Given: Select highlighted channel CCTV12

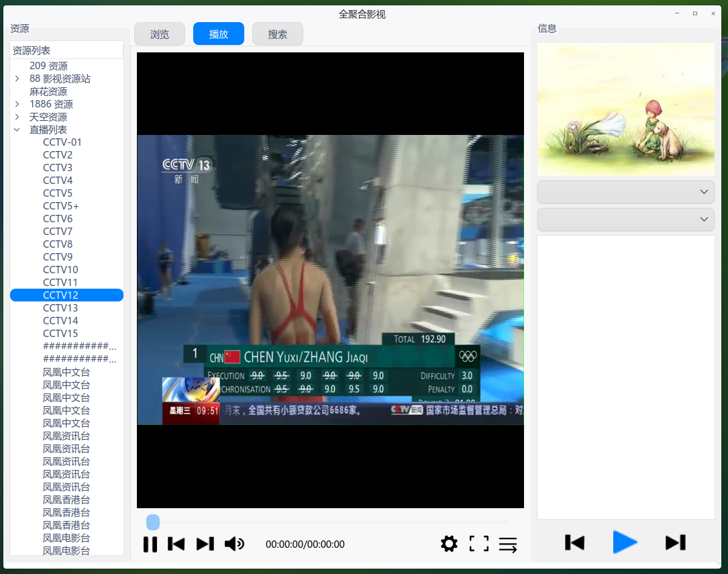Looking at the screenshot, I should point(66,295).
